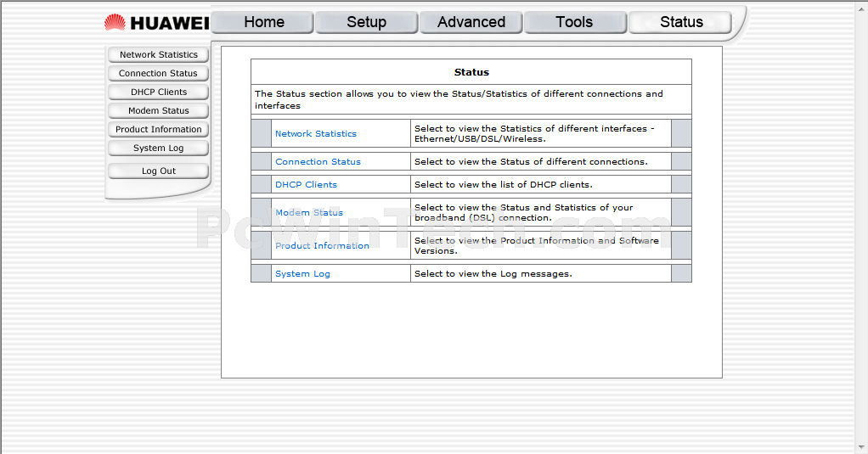
Task: Open the Home tab
Action: 263,23
